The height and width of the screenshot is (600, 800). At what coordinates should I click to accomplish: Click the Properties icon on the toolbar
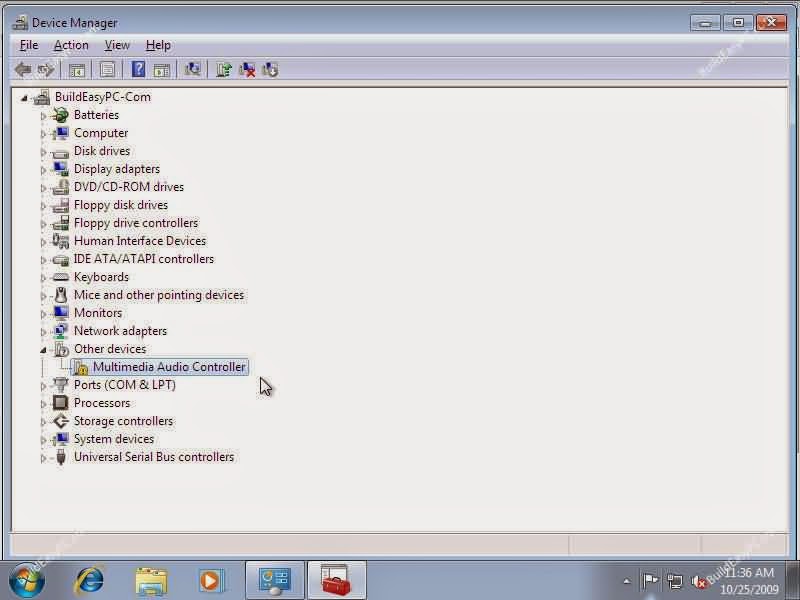click(108, 69)
